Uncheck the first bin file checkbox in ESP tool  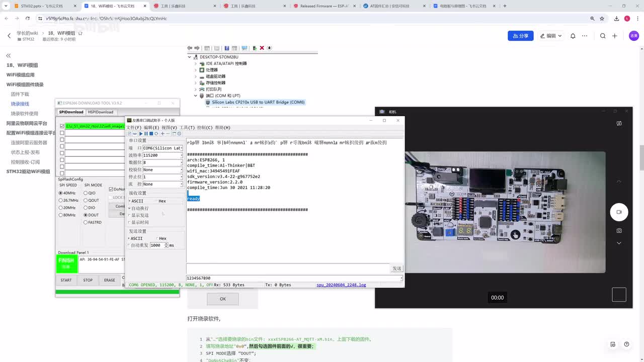[x=62, y=126]
